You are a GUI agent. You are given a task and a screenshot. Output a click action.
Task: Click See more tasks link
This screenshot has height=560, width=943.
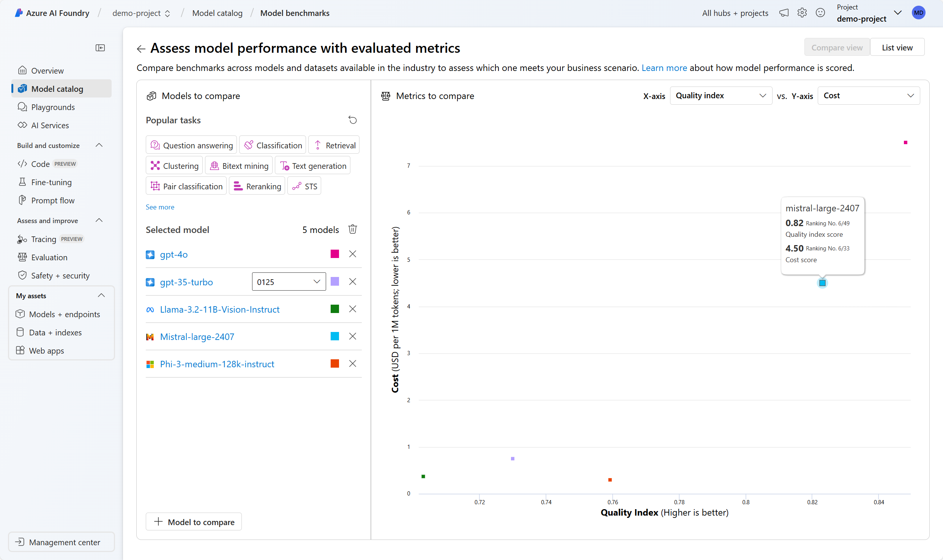coord(160,207)
